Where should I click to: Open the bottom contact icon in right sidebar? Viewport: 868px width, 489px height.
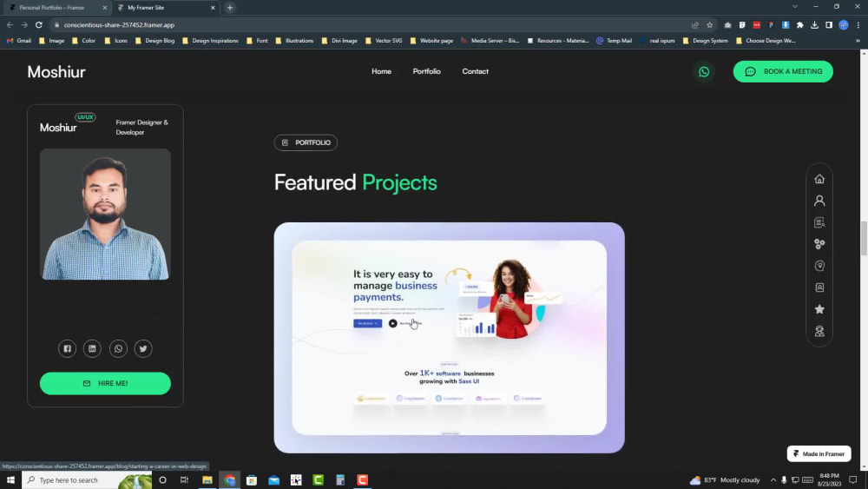click(819, 331)
